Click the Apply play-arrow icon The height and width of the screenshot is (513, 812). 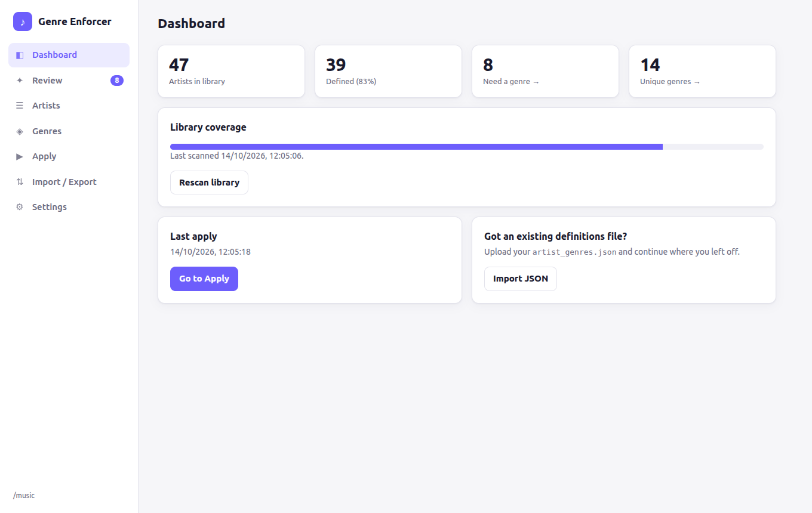20,156
